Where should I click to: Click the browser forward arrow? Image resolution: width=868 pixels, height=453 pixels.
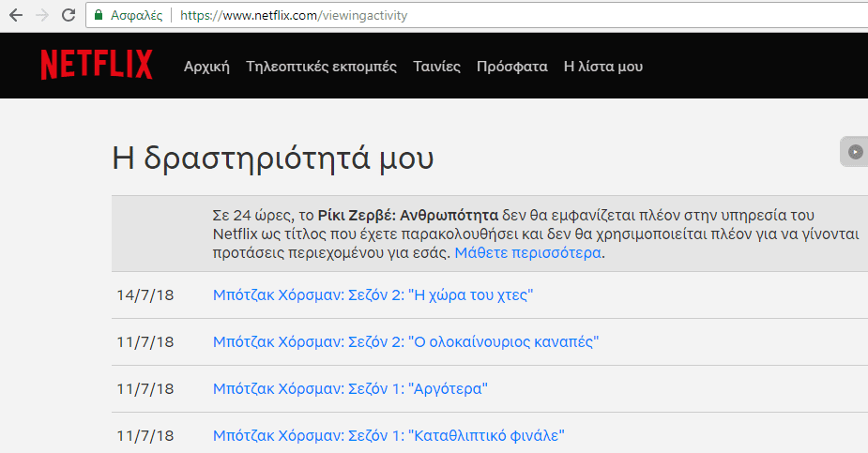(x=42, y=15)
